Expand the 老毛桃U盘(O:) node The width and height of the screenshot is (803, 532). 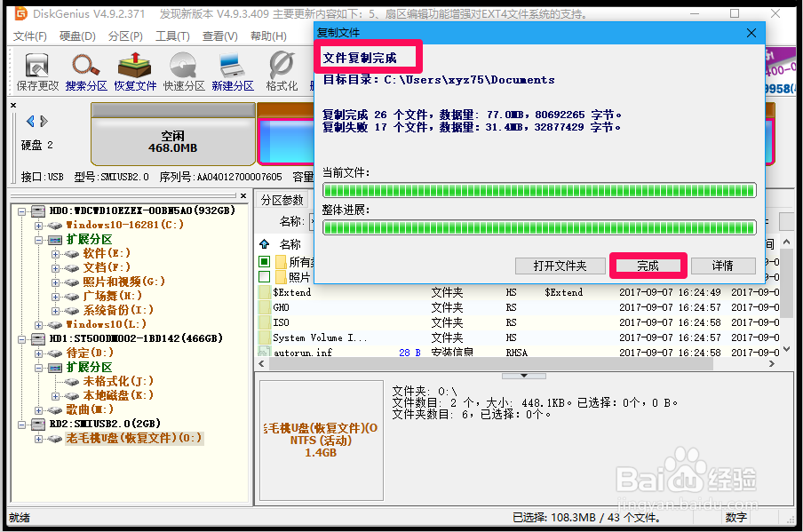(x=38, y=439)
